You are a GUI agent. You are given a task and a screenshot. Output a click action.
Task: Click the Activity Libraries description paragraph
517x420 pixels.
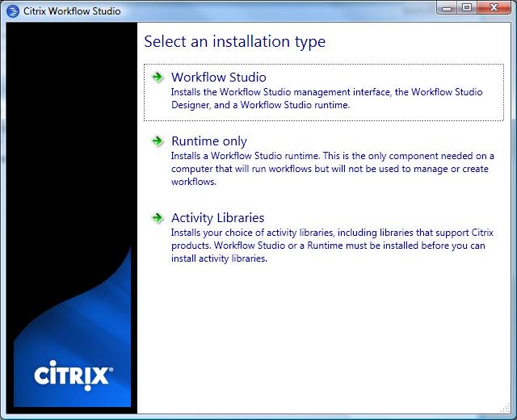(332, 246)
